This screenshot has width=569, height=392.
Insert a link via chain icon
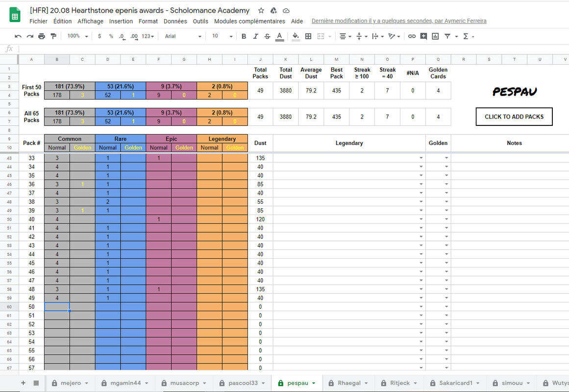point(412,36)
